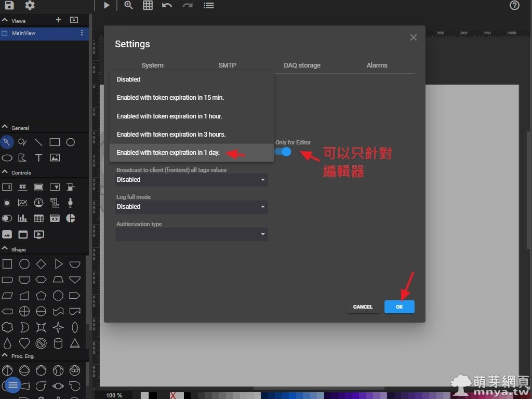Open the Log full mode dropdown
The height and width of the screenshot is (399, 532).
pyautogui.click(x=191, y=207)
